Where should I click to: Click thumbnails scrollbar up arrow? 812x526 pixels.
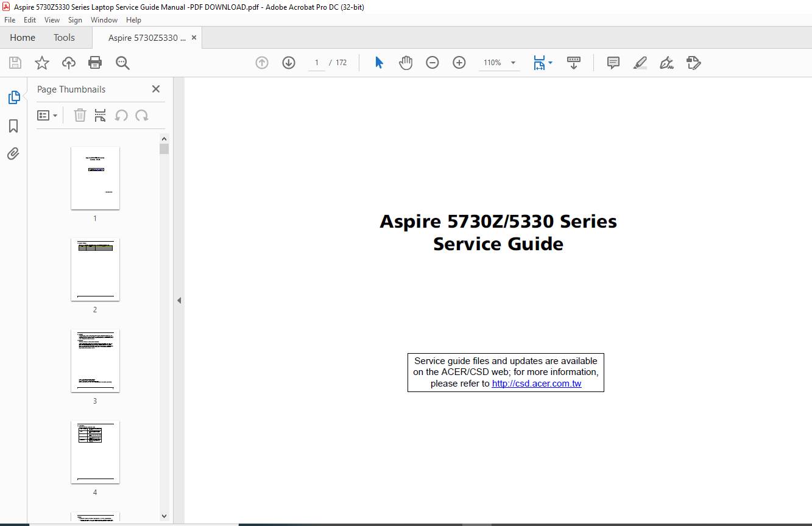(164, 138)
